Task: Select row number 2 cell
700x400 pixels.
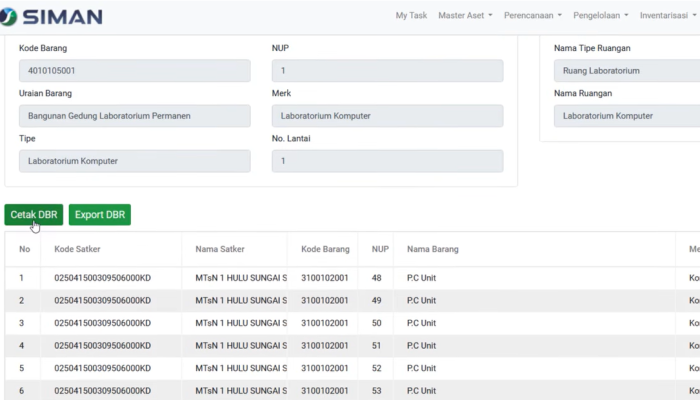Action: [21, 300]
